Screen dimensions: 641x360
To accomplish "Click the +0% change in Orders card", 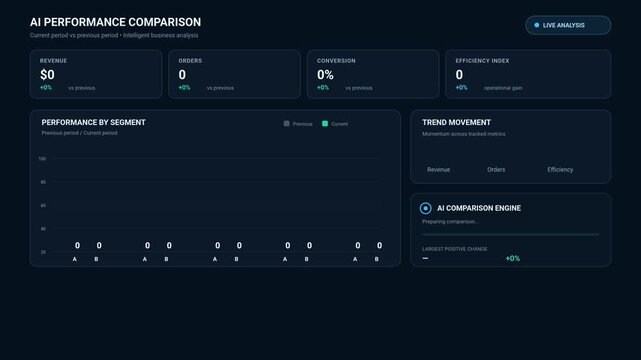I will pos(184,88).
